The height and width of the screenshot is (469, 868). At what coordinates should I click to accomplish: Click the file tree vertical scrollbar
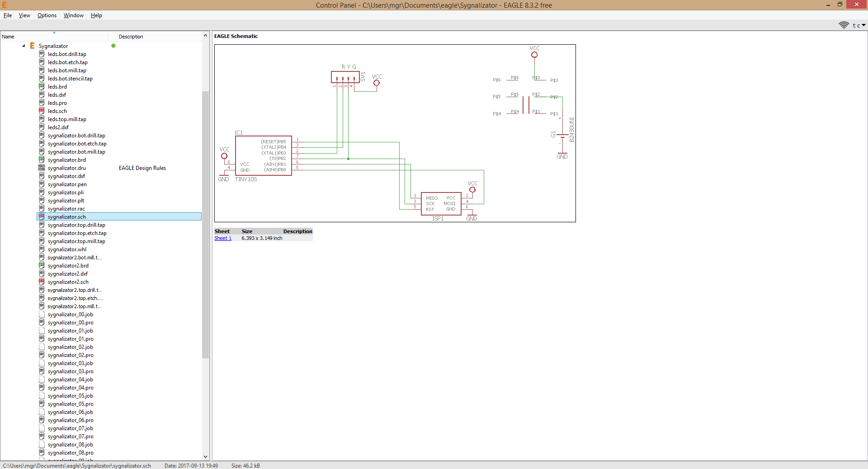(205, 226)
